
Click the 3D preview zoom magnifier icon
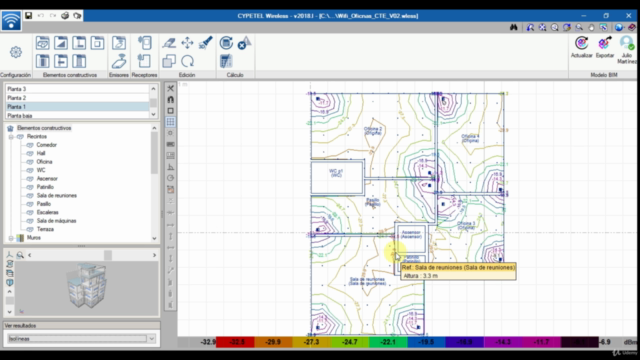pos(20,255)
